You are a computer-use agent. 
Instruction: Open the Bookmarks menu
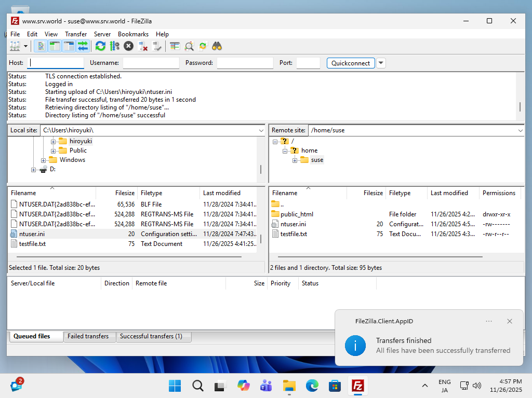(x=133, y=34)
